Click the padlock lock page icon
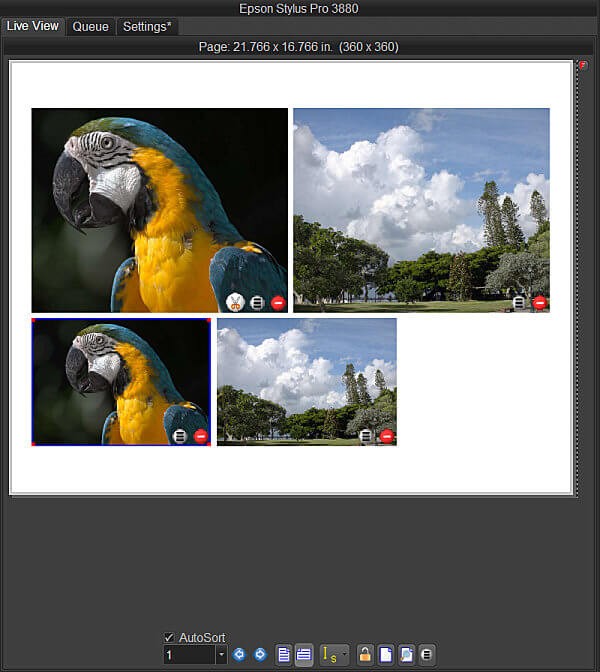 point(366,654)
